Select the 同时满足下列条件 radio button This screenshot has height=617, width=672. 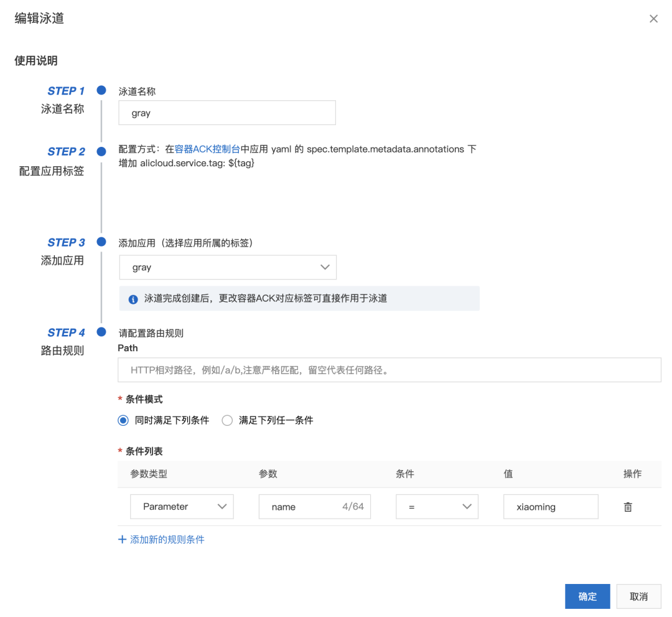coord(123,420)
